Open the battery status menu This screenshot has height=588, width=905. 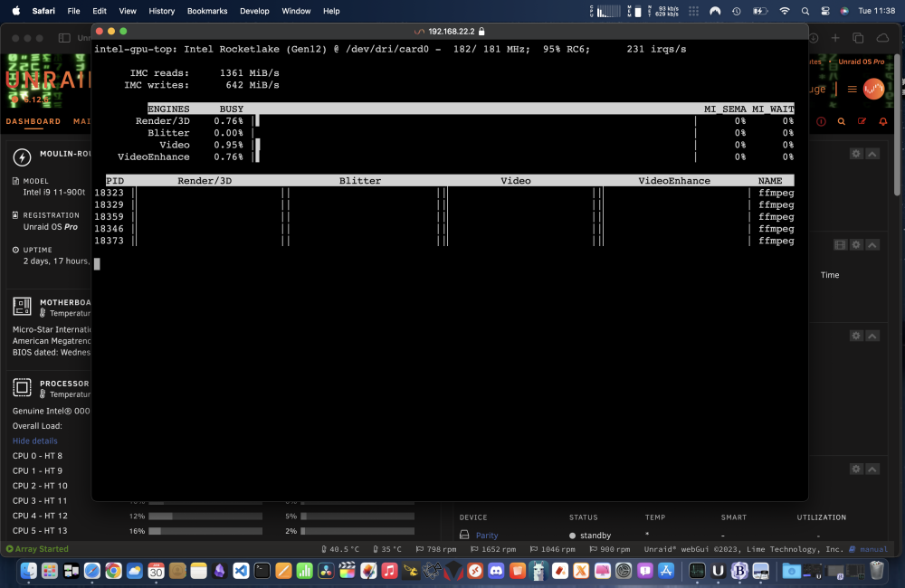760,11
